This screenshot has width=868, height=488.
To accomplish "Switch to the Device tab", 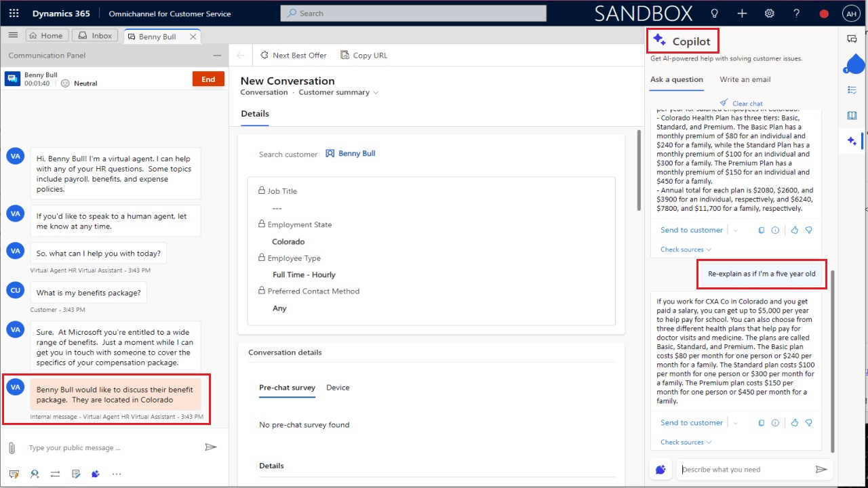I will pos(338,388).
